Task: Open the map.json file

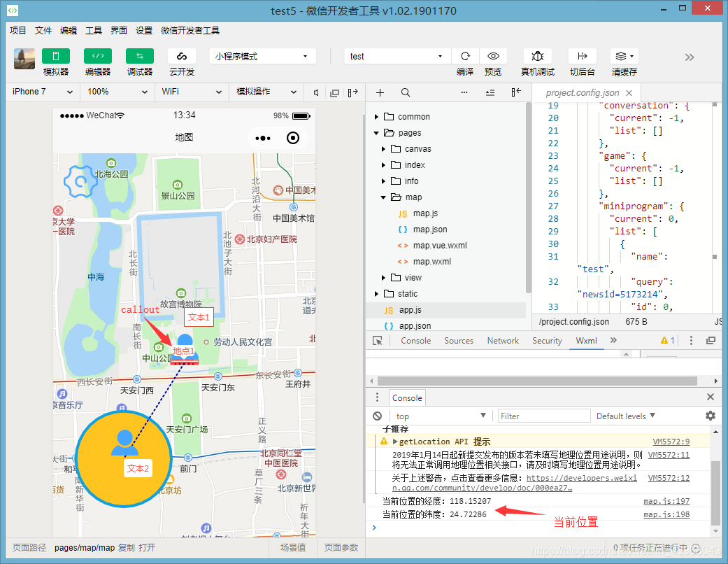Action: [x=430, y=230]
